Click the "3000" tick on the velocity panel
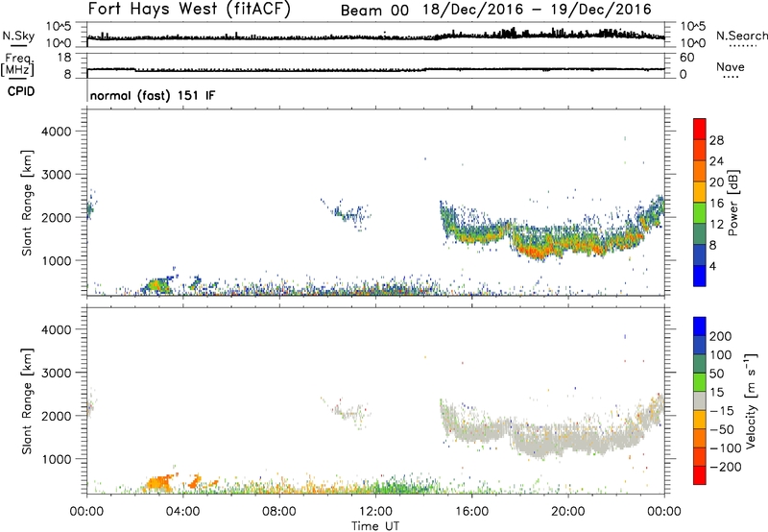This screenshot has width=768, height=532. coord(56,373)
